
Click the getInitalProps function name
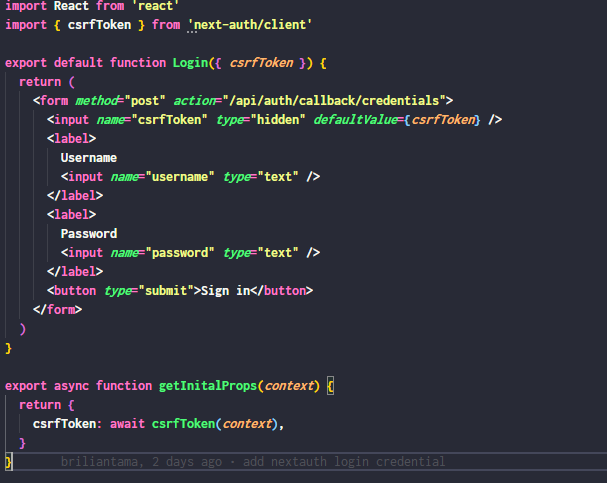(208, 386)
